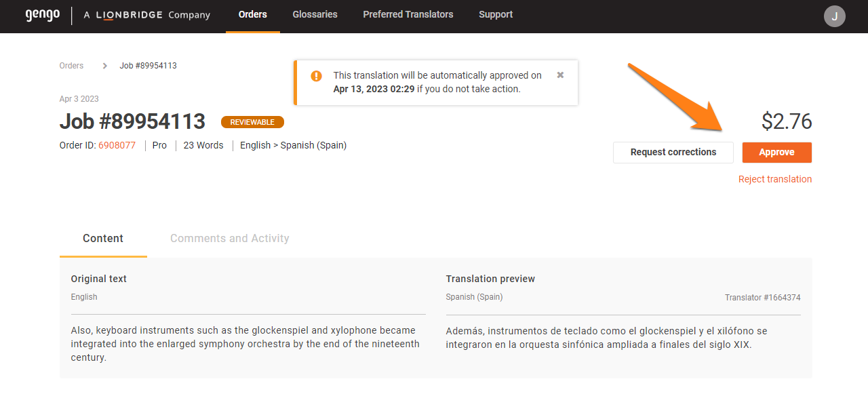
Task: Switch to the Comments and Activity tab
Action: pyautogui.click(x=229, y=239)
